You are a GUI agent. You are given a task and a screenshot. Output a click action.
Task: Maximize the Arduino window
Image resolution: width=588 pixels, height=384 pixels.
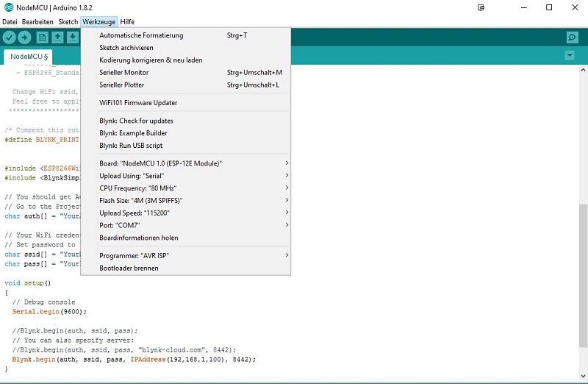pos(549,7)
